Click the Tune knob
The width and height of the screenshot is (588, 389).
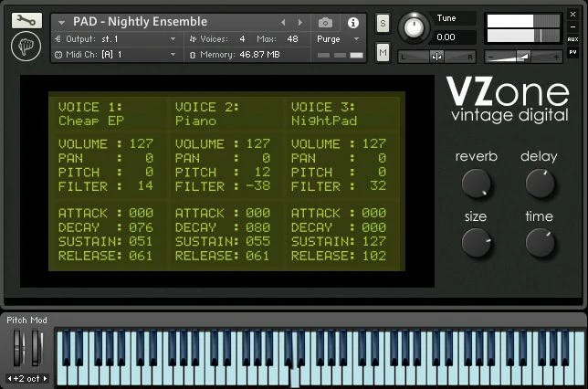[x=414, y=27]
